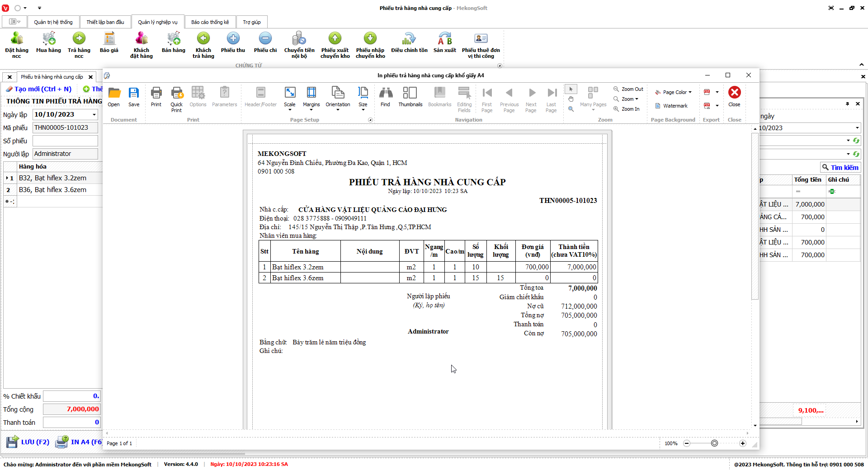Add a Watermark to the page

click(671, 106)
